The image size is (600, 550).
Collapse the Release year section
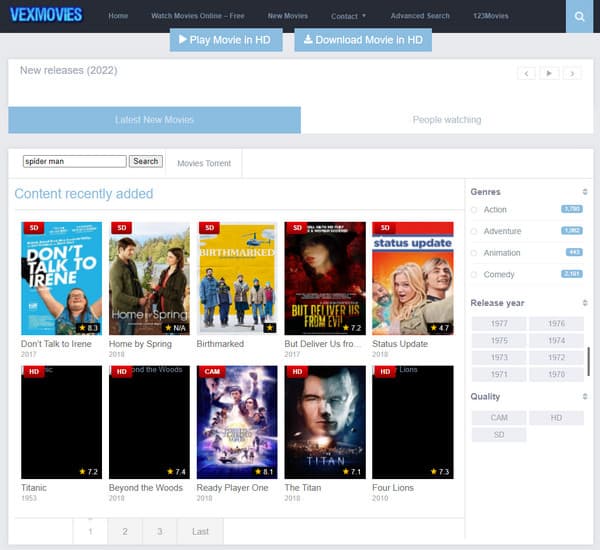[585, 303]
